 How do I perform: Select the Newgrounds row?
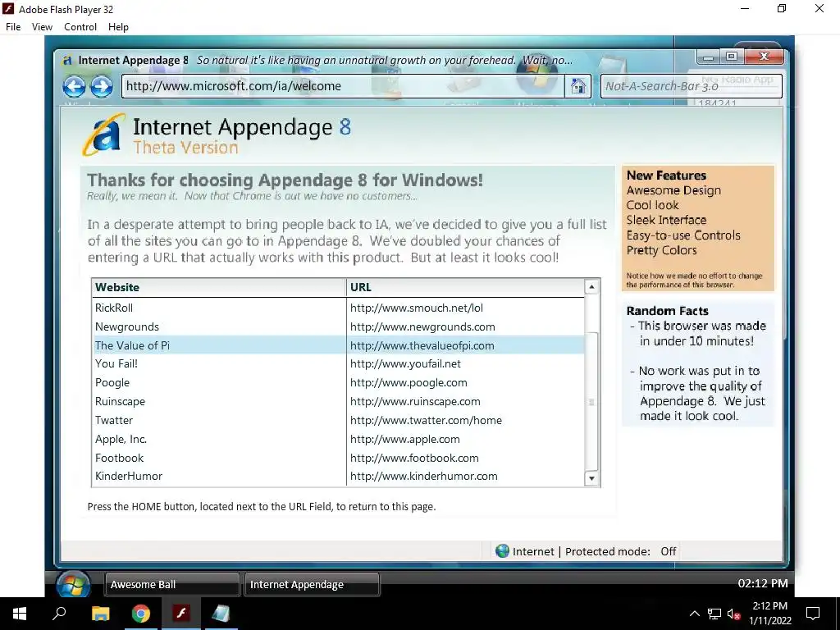coord(338,326)
